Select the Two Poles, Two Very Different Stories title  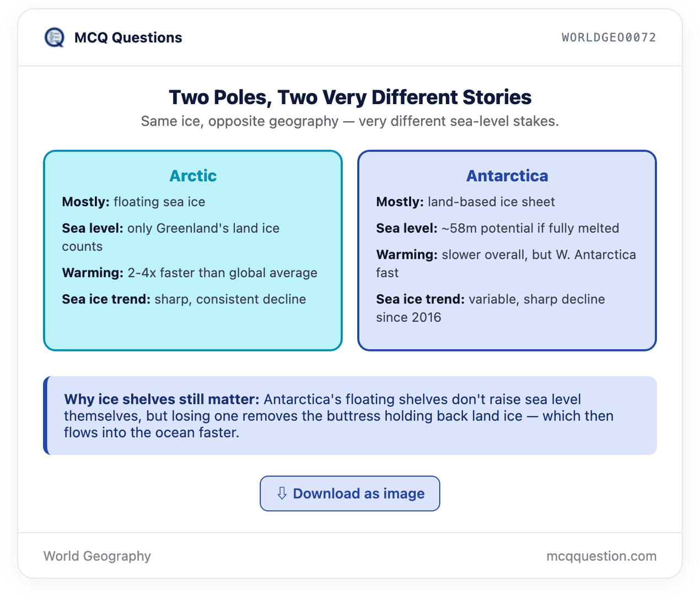tap(350, 97)
